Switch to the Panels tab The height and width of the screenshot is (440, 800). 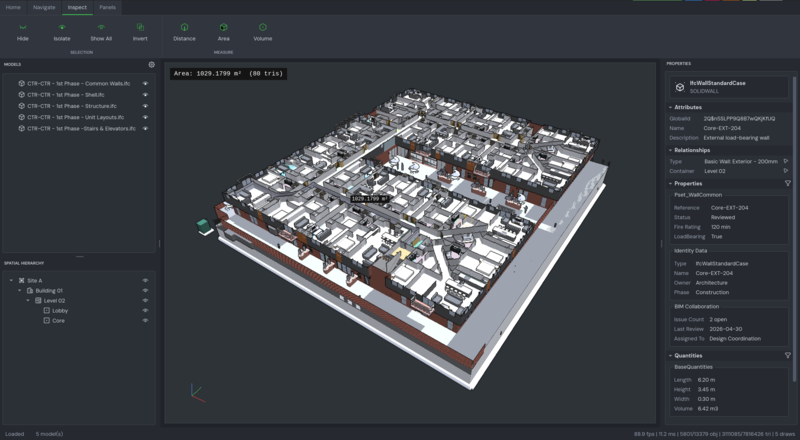coord(108,7)
